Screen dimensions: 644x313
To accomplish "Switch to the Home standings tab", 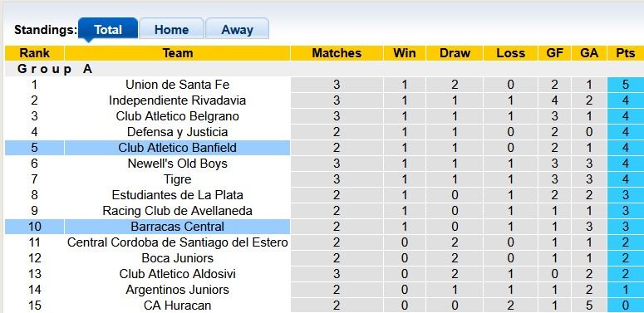I will [x=171, y=29].
